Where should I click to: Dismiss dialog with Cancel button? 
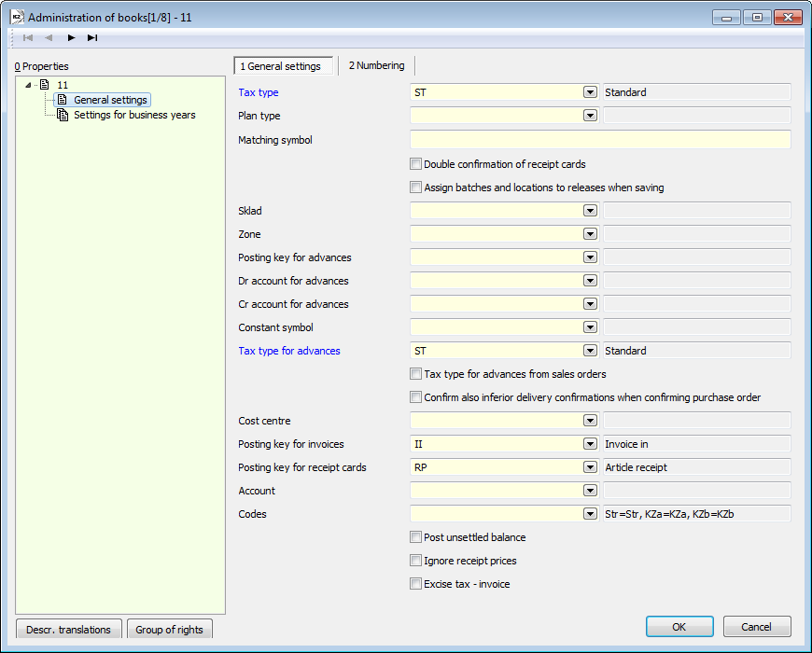pyautogui.click(x=757, y=627)
